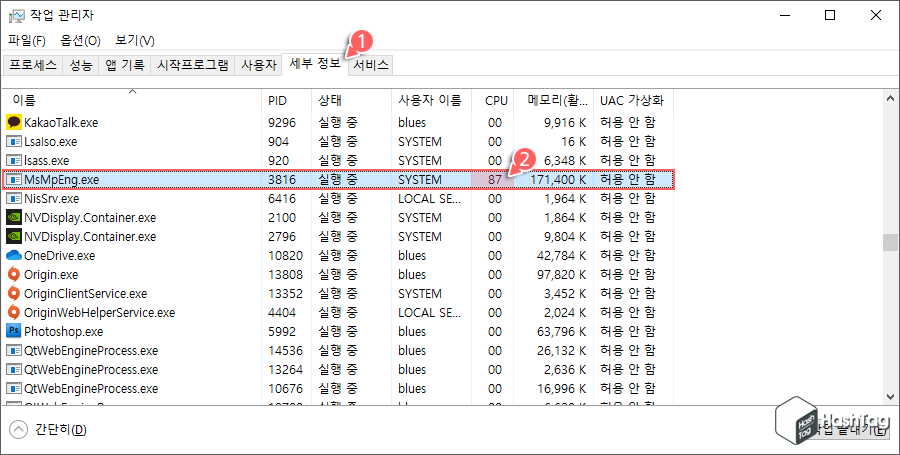Screen dimensions: 900x455
Task: Click the Origin.exe orange icon
Action: 14,274
